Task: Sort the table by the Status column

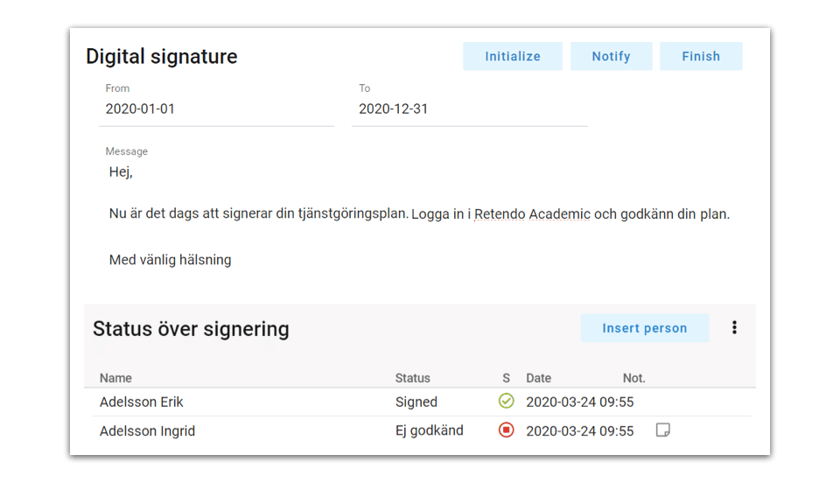Action: (411, 377)
